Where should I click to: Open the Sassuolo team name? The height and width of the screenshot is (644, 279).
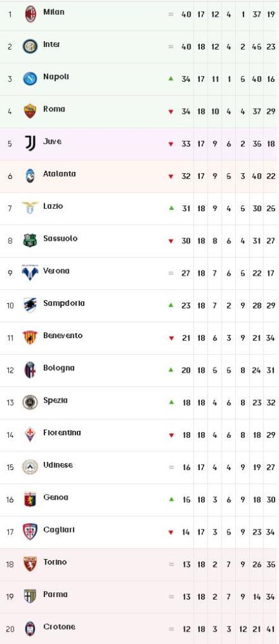tap(61, 238)
